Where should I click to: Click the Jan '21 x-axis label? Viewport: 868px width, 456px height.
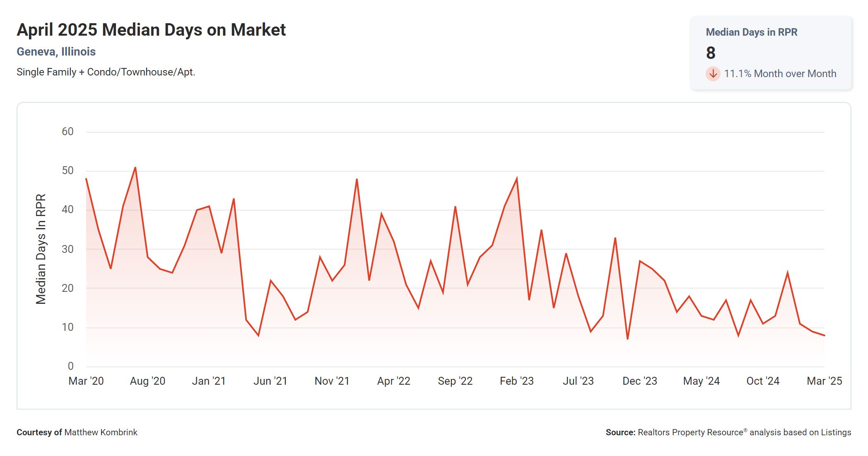click(209, 381)
